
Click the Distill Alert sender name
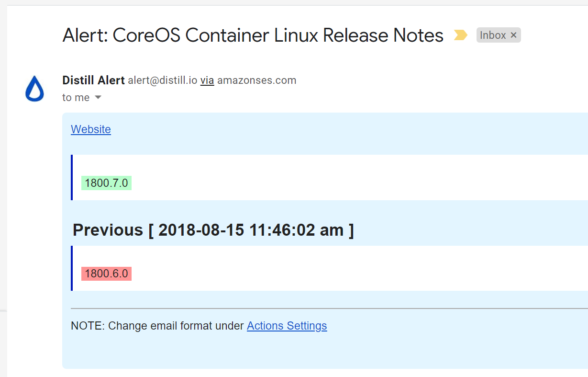click(93, 80)
